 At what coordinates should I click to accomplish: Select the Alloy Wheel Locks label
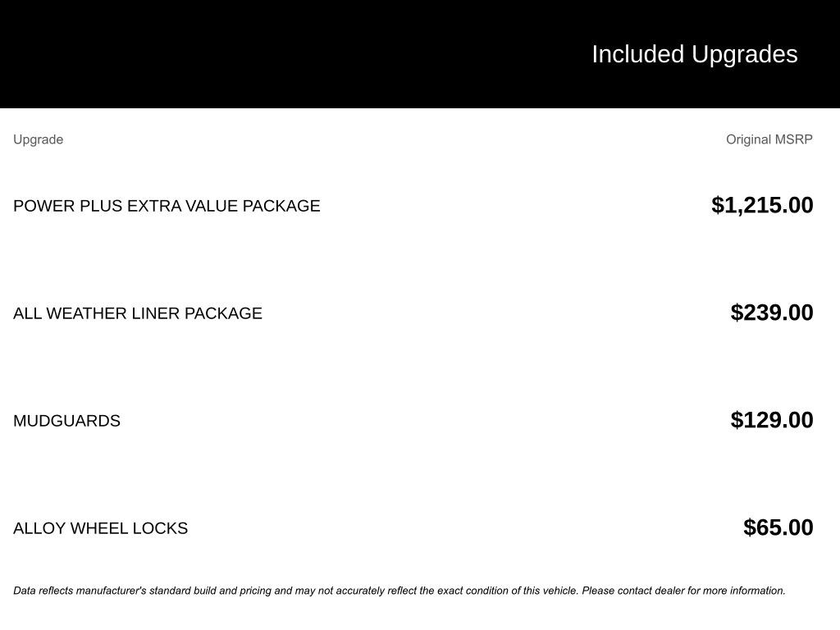tap(100, 528)
